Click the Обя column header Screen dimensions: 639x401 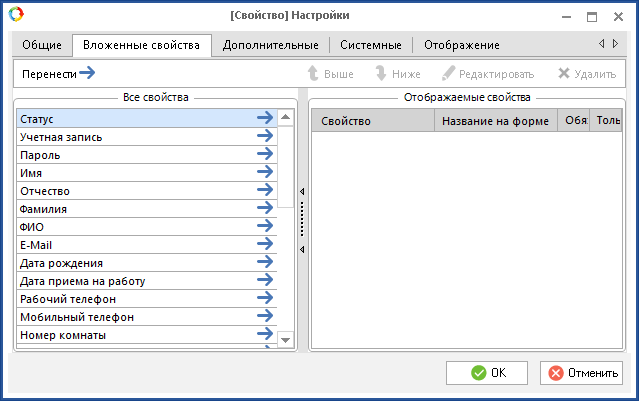pos(574,121)
